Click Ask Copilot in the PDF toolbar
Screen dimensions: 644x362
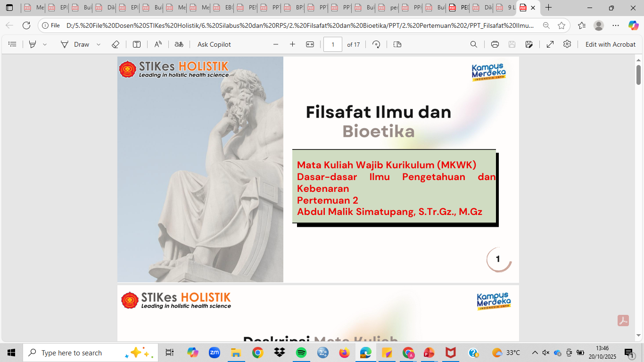[x=214, y=44]
